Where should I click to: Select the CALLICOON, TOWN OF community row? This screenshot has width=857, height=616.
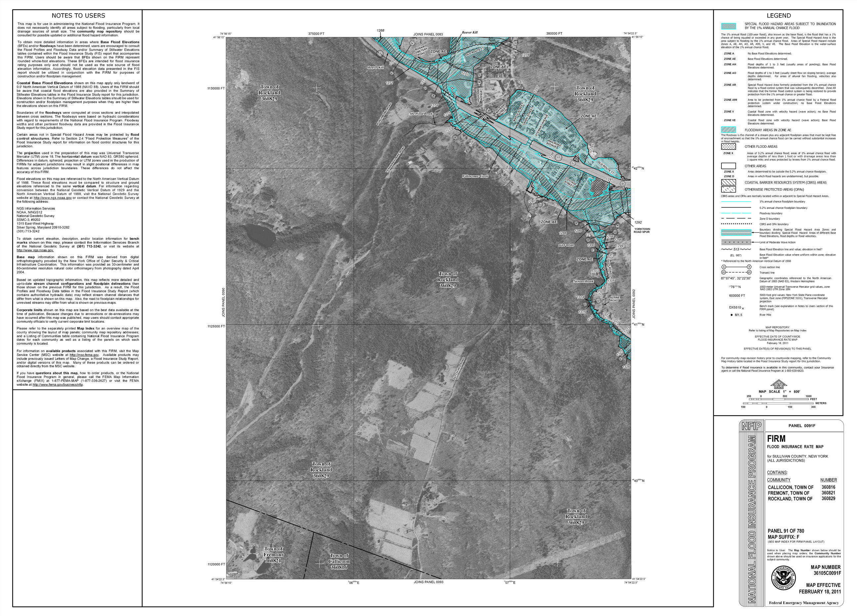pyautogui.click(x=801, y=487)
